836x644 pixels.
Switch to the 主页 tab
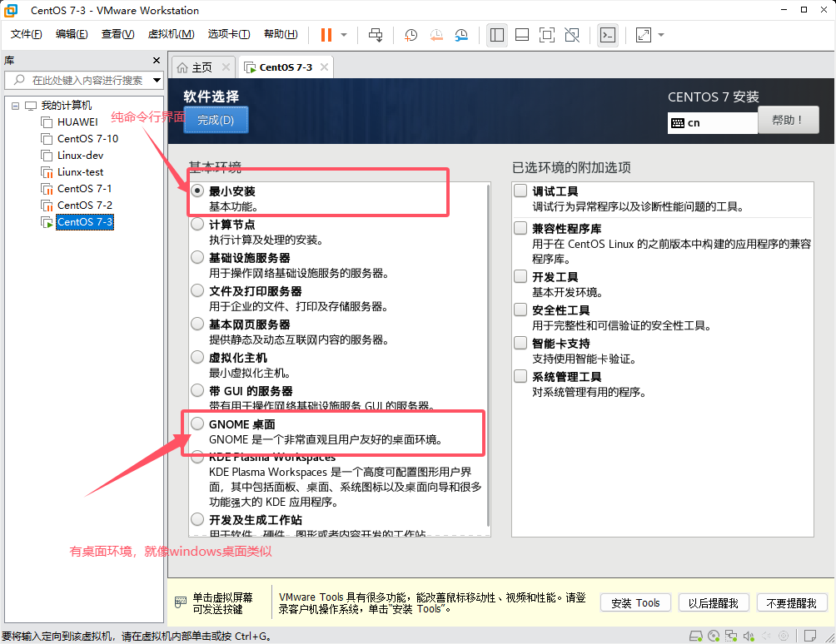[x=203, y=67]
